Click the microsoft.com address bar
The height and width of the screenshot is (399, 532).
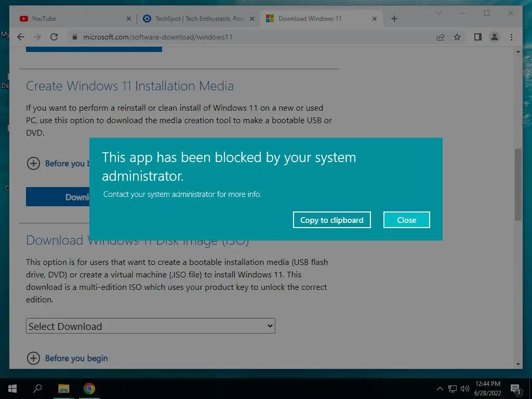click(x=158, y=37)
